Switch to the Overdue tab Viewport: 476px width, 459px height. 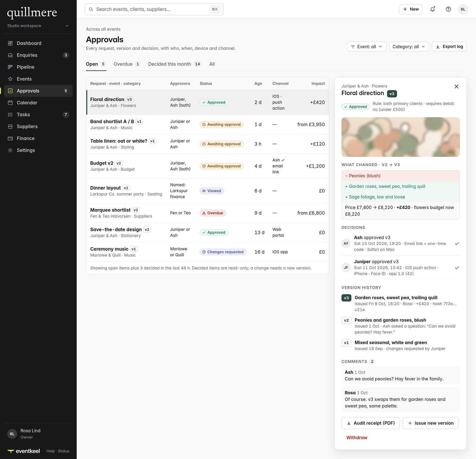[127, 64]
